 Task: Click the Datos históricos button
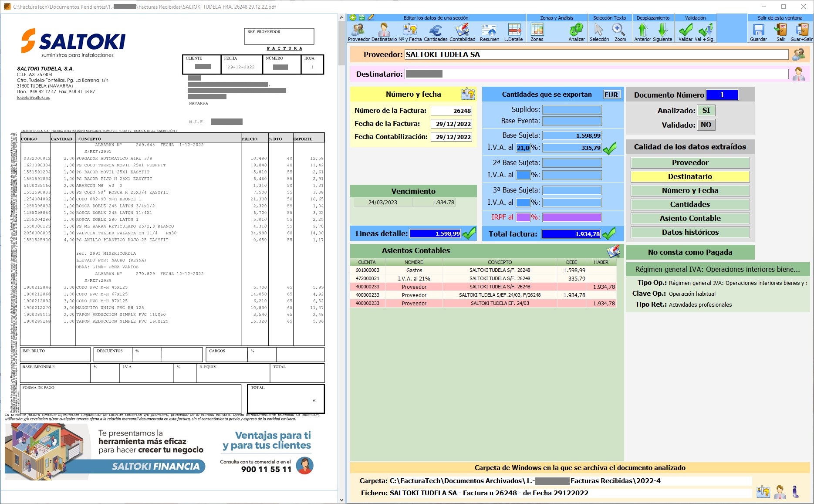coord(690,232)
